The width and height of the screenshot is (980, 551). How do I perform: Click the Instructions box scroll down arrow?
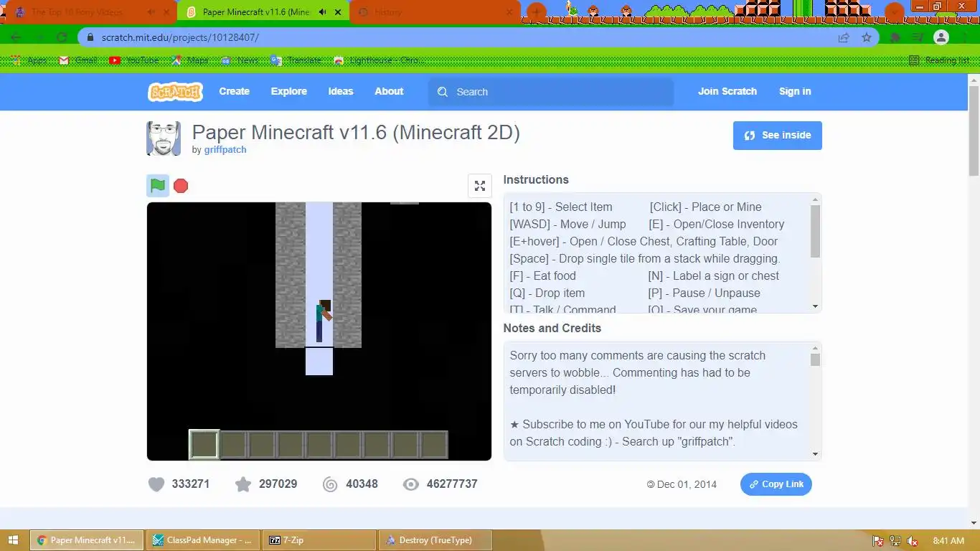[815, 306]
